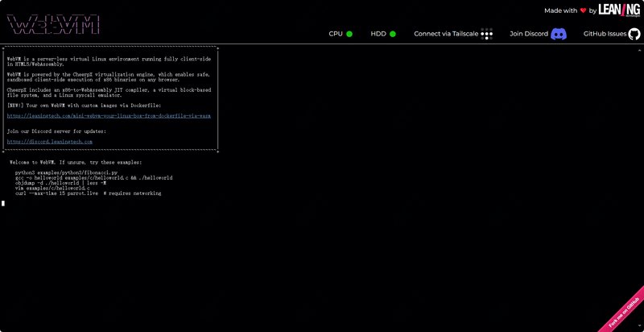Click the Join Discord text link
This screenshot has height=332, width=644.
[x=529, y=34]
